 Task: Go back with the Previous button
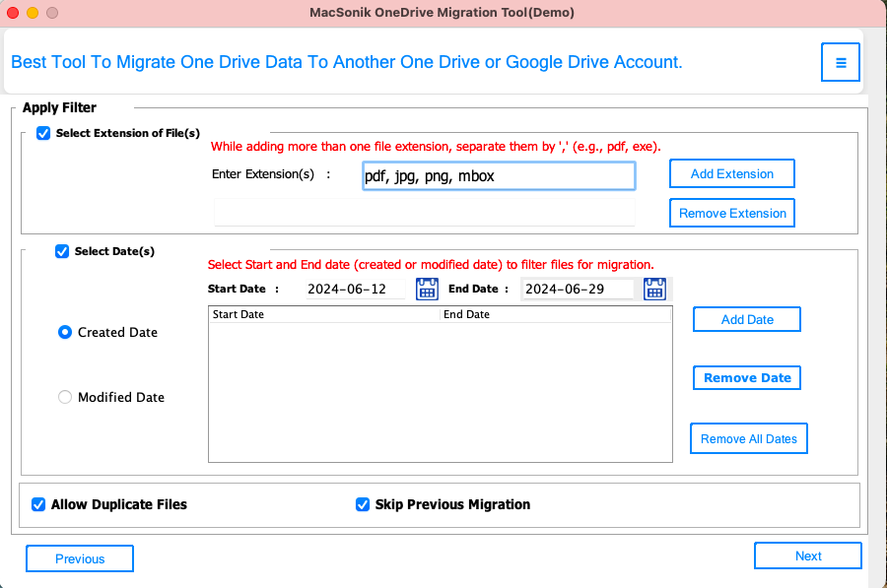pyautogui.click(x=80, y=558)
